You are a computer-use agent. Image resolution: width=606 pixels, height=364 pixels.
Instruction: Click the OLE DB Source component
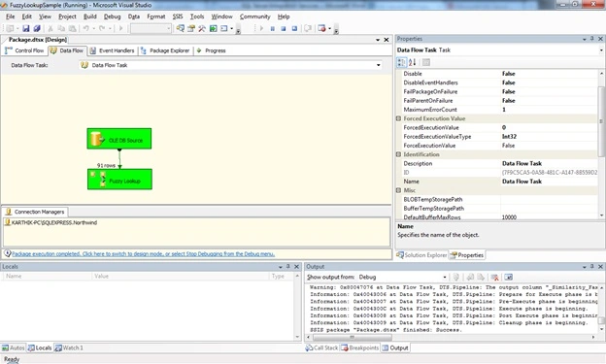[119, 139]
